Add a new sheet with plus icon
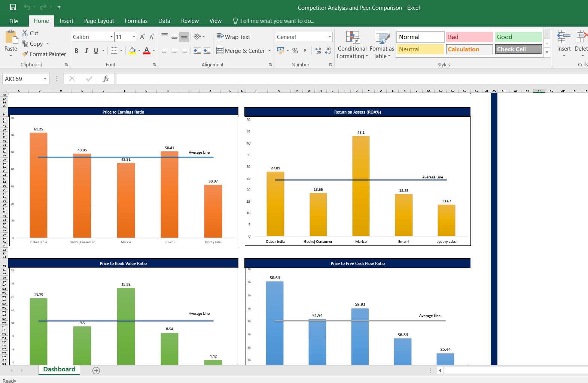 pyautogui.click(x=96, y=371)
